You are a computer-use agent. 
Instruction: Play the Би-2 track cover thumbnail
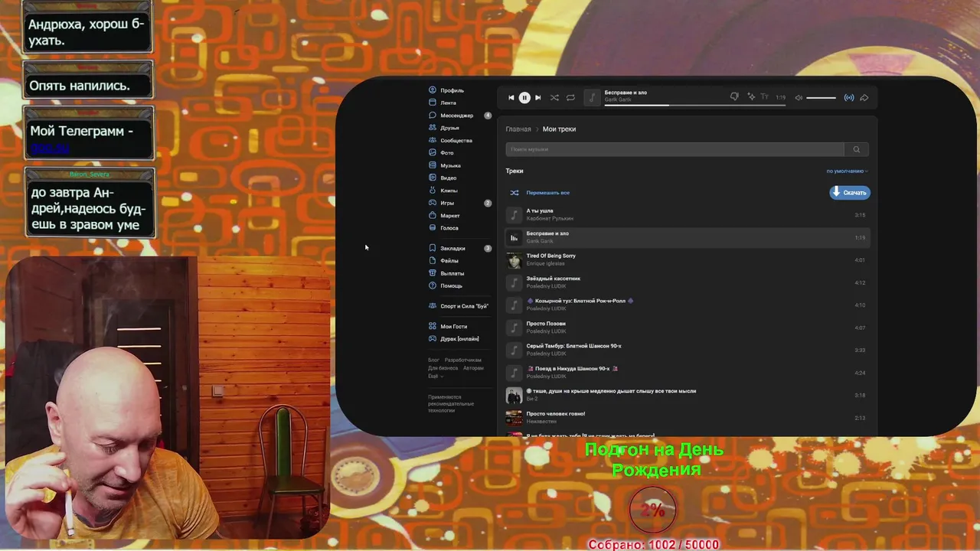pos(514,396)
